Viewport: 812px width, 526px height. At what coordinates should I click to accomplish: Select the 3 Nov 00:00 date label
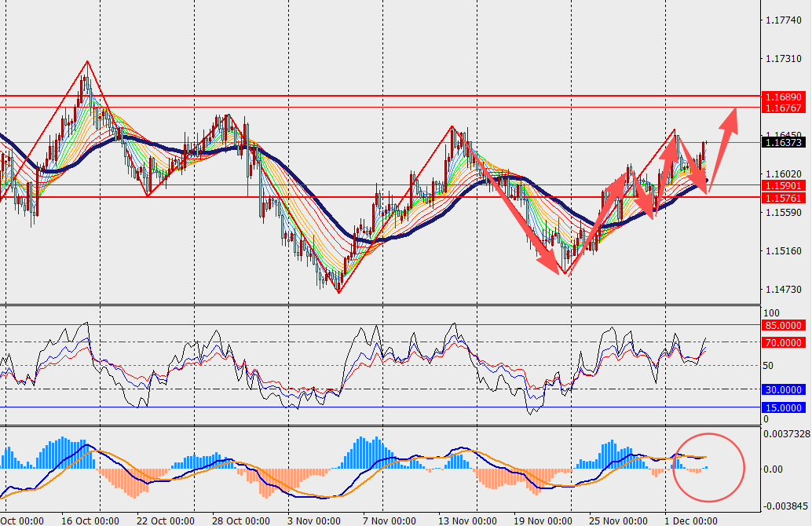tap(316, 520)
